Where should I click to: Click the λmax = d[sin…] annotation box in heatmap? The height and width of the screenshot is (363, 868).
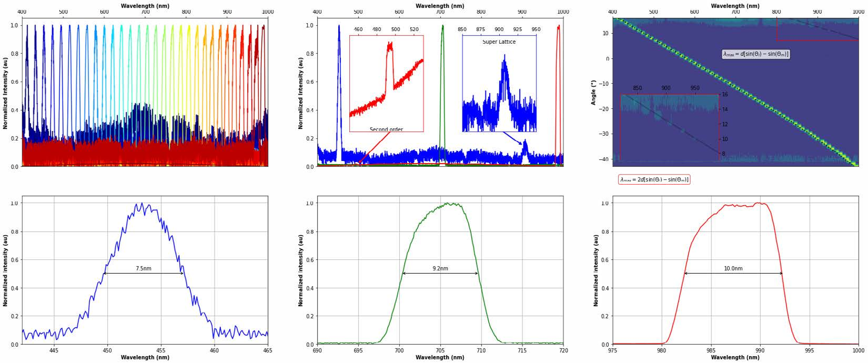756,54
